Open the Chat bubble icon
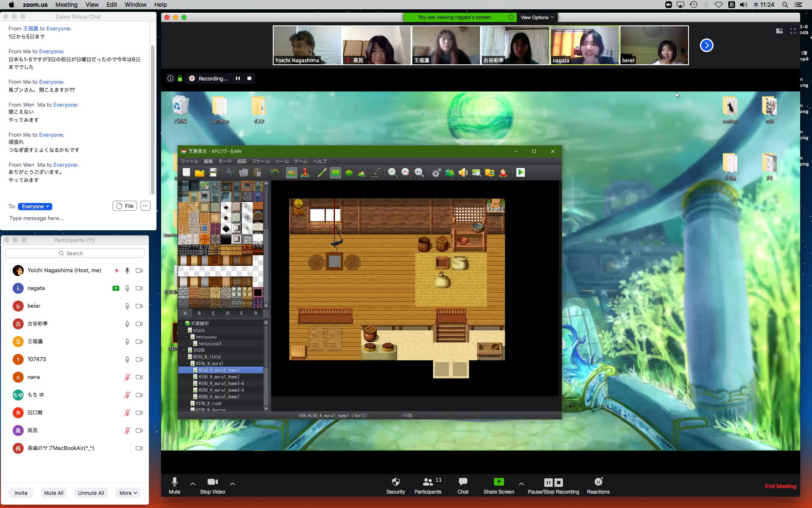The height and width of the screenshot is (508, 812). pos(463,482)
